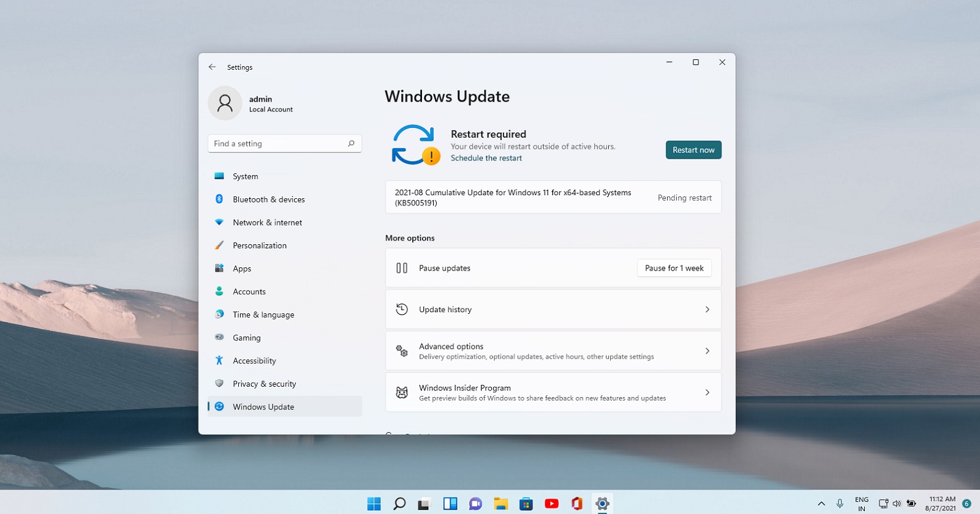Viewport: 980px width, 514px height.
Task: Click the large update status icon with warning
Action: tap(415, 145)
